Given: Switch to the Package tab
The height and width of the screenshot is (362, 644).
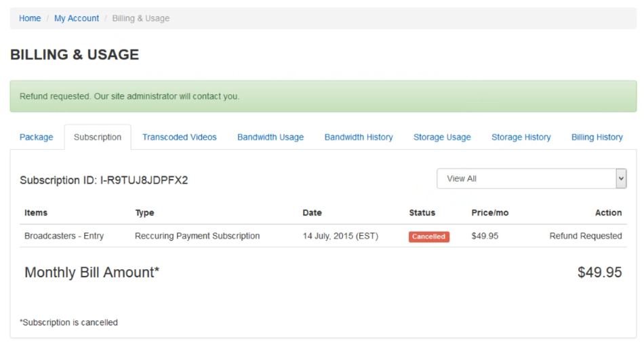Looking at the screenshot, I should 36,137.
